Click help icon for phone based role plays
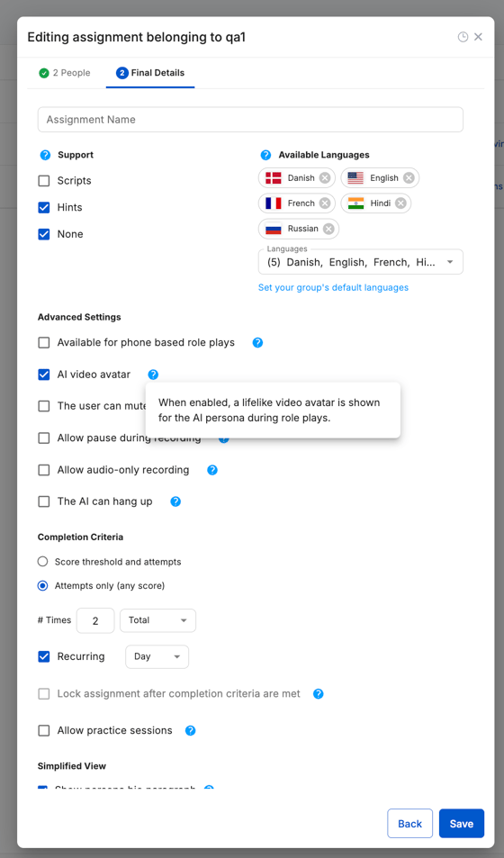The image size is (504, 858). 257,342
